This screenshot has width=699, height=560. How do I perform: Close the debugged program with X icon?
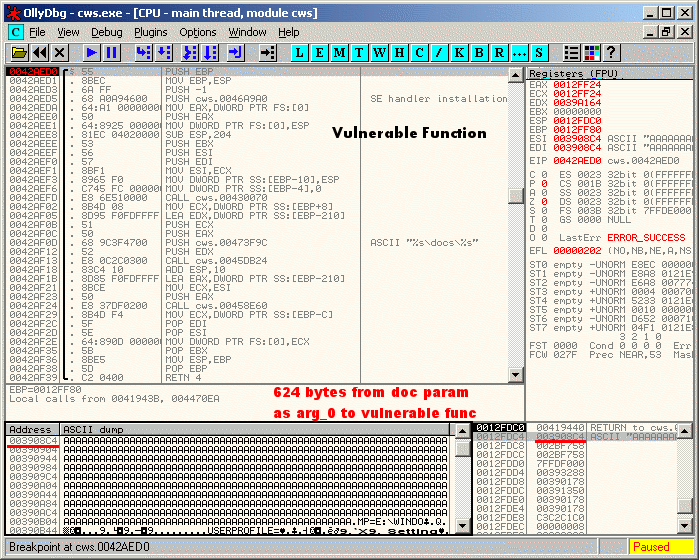click(x=59, y=53)
